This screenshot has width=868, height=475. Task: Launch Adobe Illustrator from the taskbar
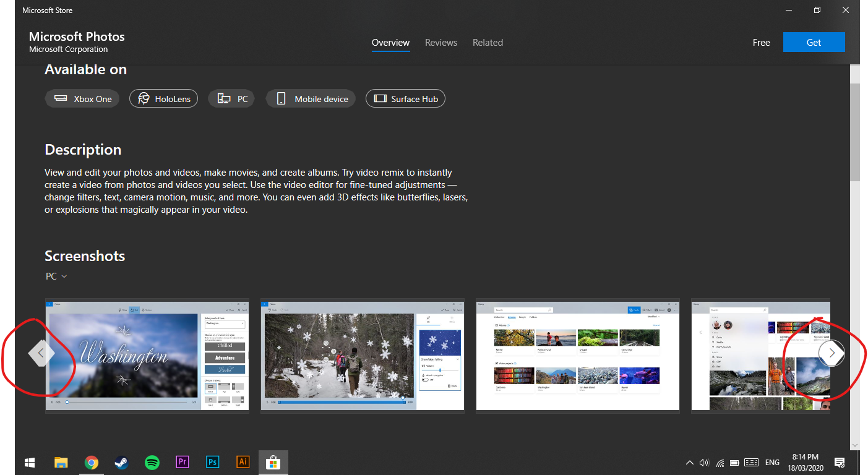click(x=243, y=462)
